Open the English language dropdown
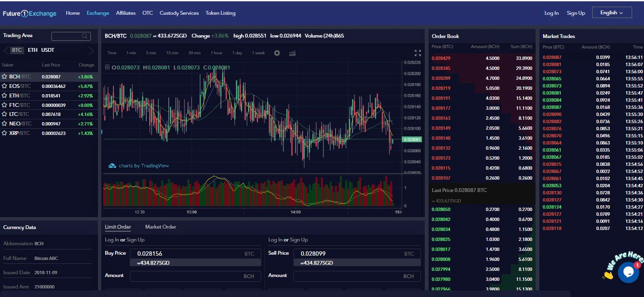The width and height of the screenshot is (644, 297). (612, 13)
